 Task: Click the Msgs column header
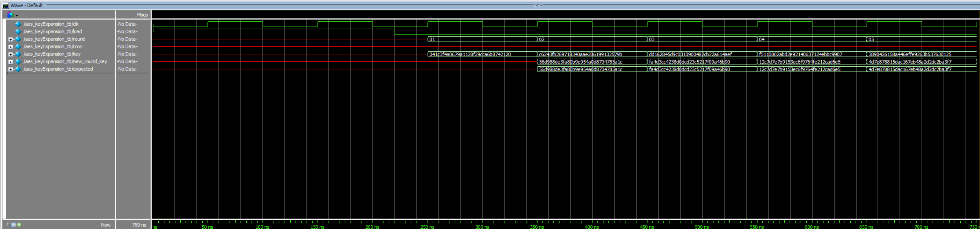pos(142,15)
